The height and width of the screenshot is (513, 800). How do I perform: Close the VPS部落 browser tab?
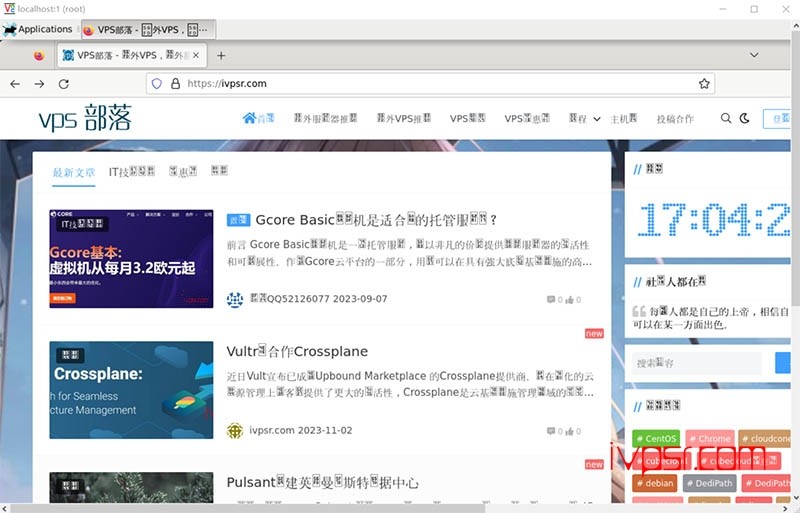click(196, 55)
